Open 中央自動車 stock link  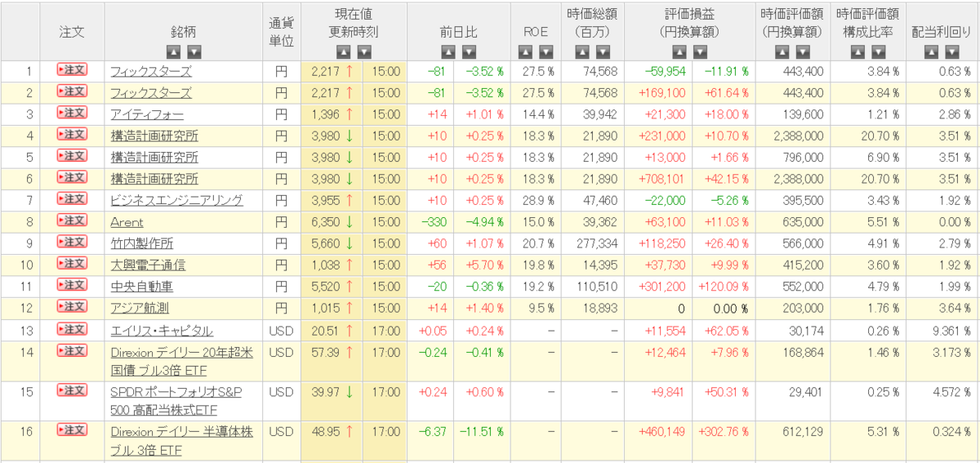coord(141,287)
